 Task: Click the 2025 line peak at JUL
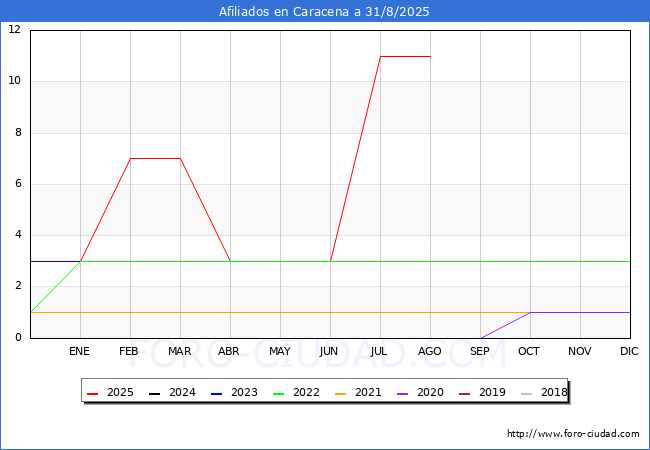[381, 56]
